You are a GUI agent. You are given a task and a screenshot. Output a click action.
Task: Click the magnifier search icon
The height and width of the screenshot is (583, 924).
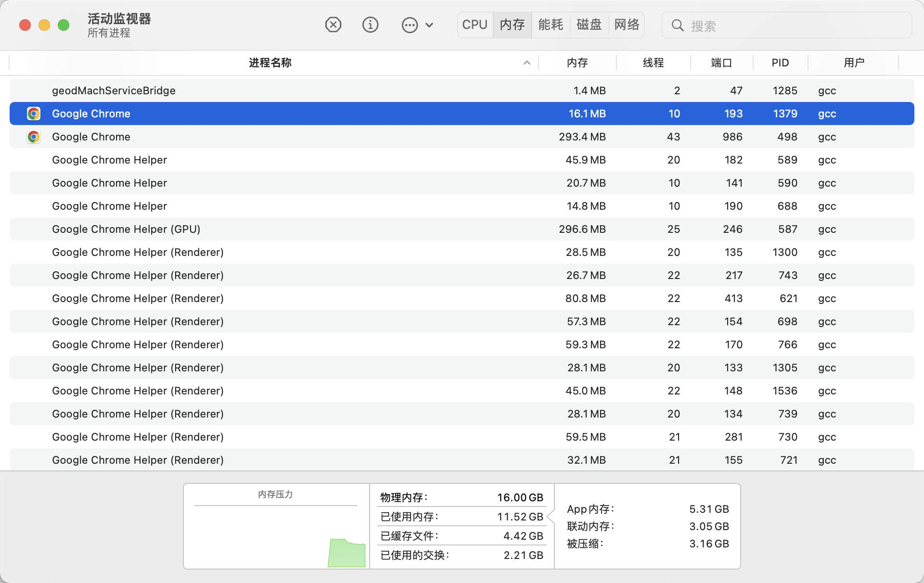(x=678, y=25)
